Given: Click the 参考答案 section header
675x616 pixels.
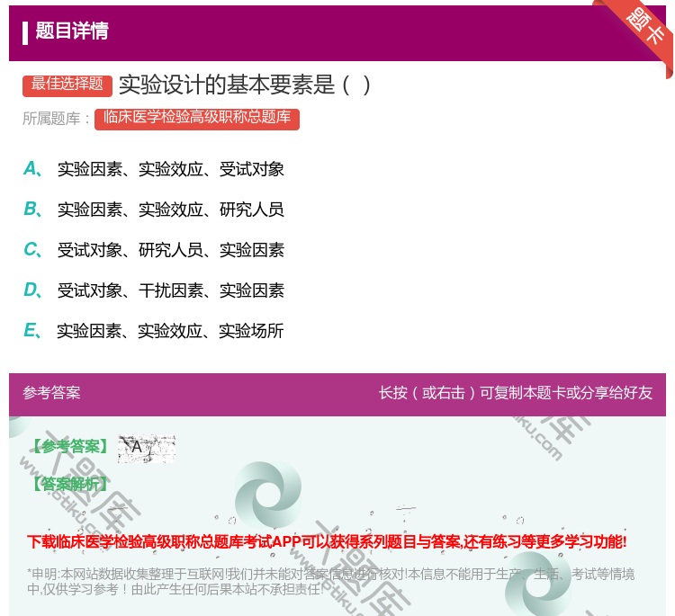Looking at the screenshot, I should tap(51, 393).
